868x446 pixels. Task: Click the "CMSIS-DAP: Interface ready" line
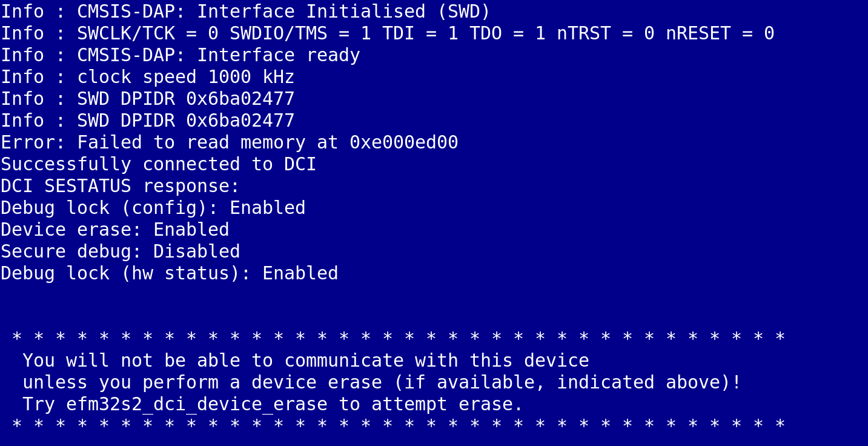[x=181, y=55]
